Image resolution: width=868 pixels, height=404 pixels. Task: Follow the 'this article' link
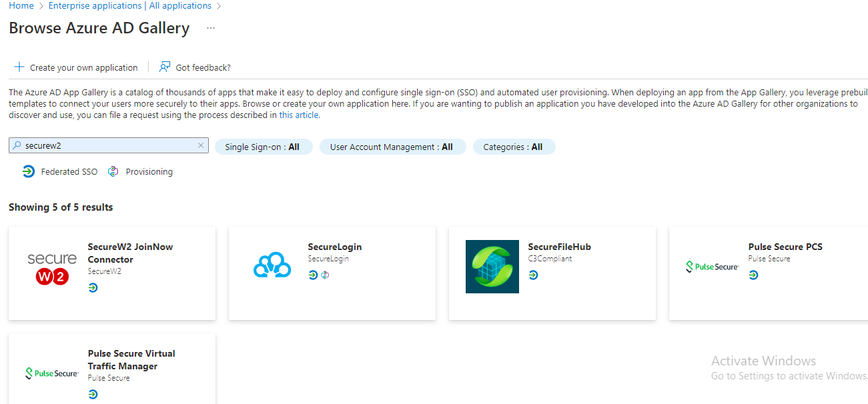299,115
